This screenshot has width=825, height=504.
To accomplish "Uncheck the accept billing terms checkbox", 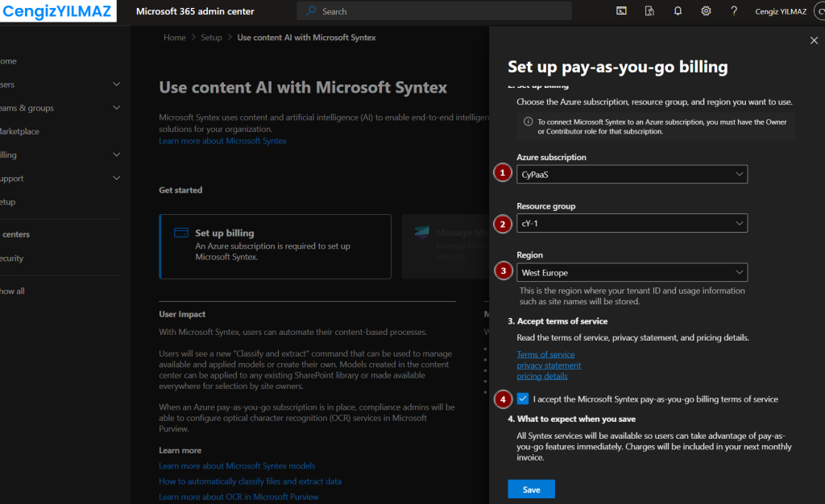I will 524,399.
